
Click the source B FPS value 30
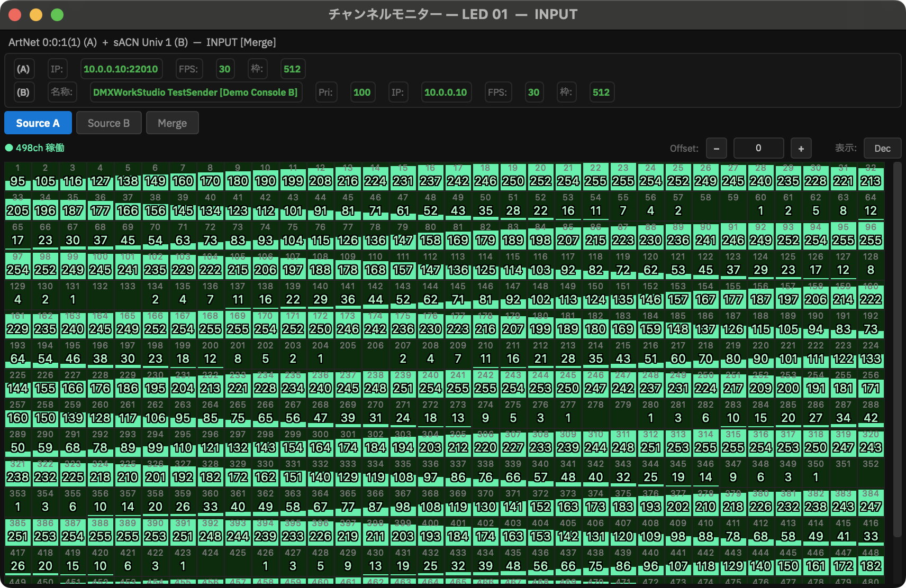pyautogui.click(x=533, y=92)
